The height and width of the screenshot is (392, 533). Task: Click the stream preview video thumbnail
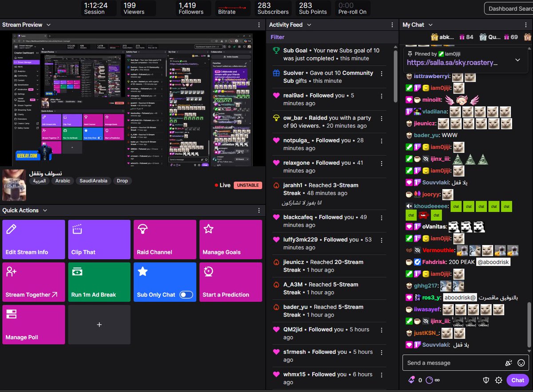pos(132,99)
